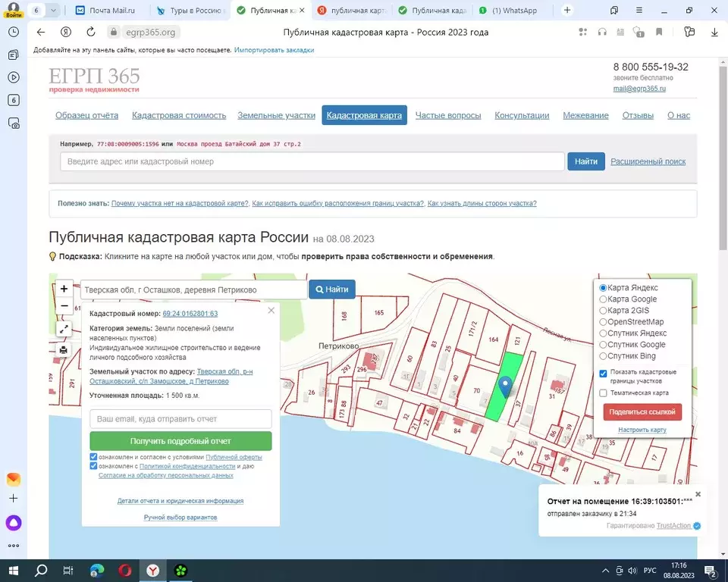This screenshot has width=728, height=582.
Task: Zoom out the map with minus button
Action: 64,307
